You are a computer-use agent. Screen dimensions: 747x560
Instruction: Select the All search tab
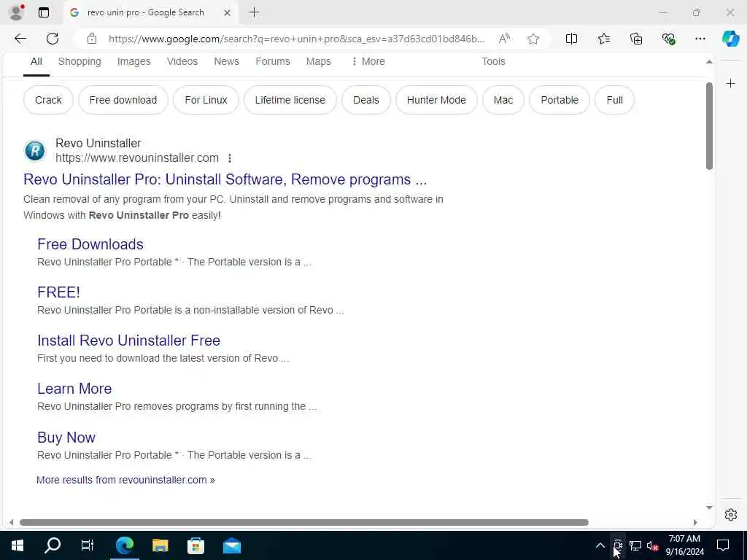[x=36, y=61]
